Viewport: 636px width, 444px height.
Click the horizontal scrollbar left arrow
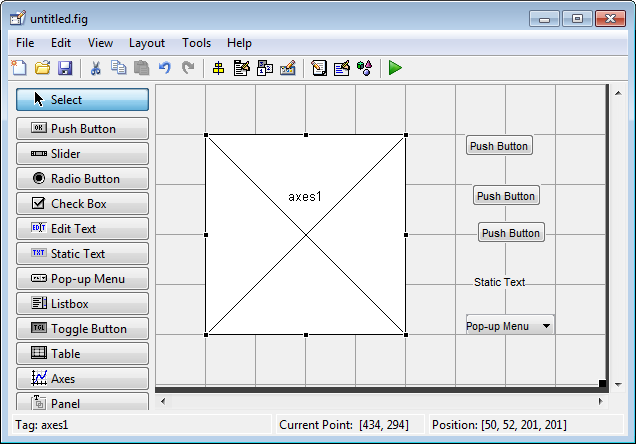tap(163, 401)
